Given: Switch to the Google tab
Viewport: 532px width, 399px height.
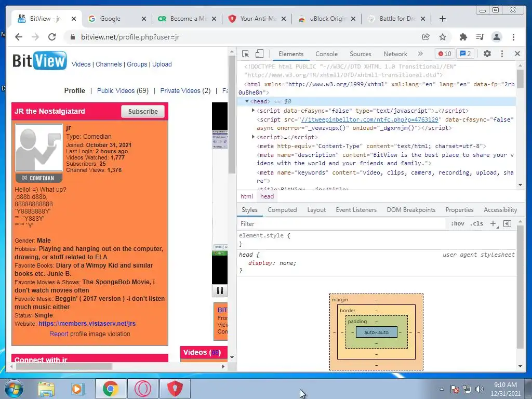Looking at the screenshot, I should click(x=110, y=19).
